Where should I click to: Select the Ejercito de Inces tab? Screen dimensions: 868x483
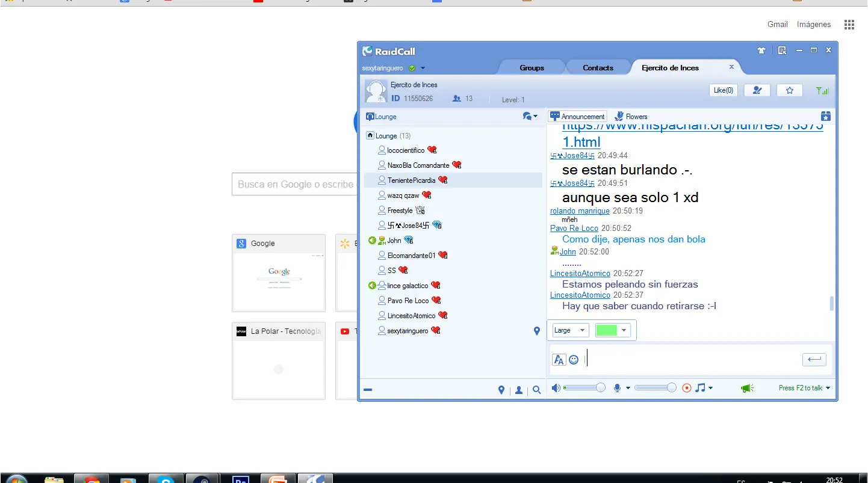click(x=671, y=68)
